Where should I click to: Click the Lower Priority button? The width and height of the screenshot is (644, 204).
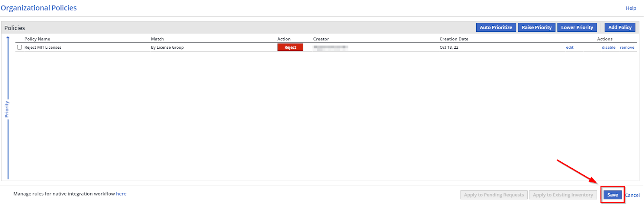(x=577, y=27)
